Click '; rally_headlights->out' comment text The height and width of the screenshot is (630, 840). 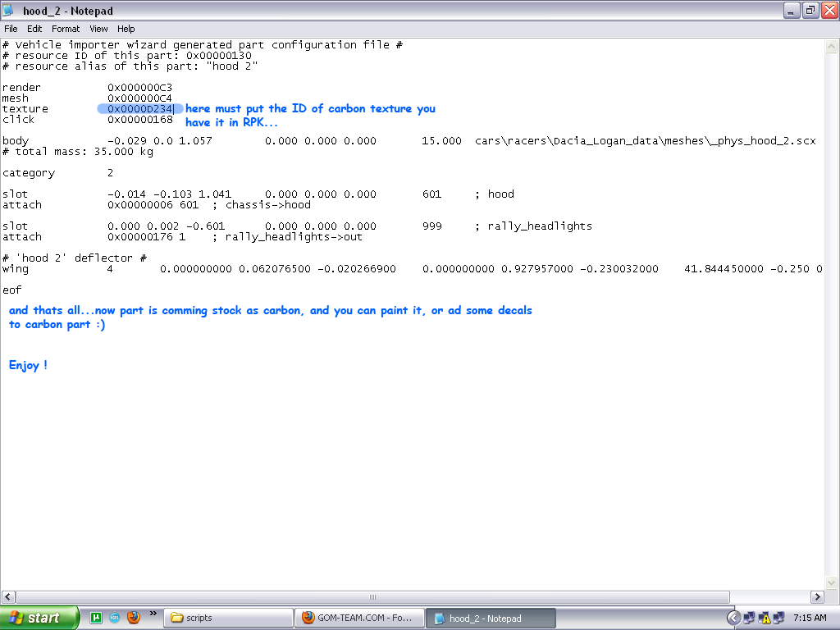coord(287,237)
